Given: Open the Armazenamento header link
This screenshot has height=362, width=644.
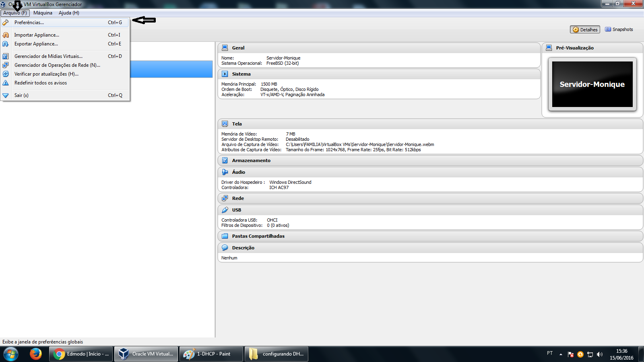Looking at the screenshot, I should point(251,160).
